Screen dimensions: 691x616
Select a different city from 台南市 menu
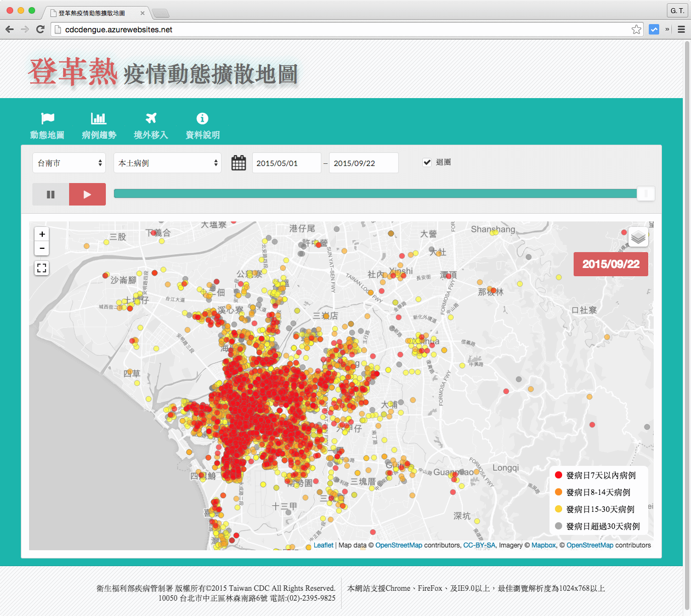[x=69, y=163]
